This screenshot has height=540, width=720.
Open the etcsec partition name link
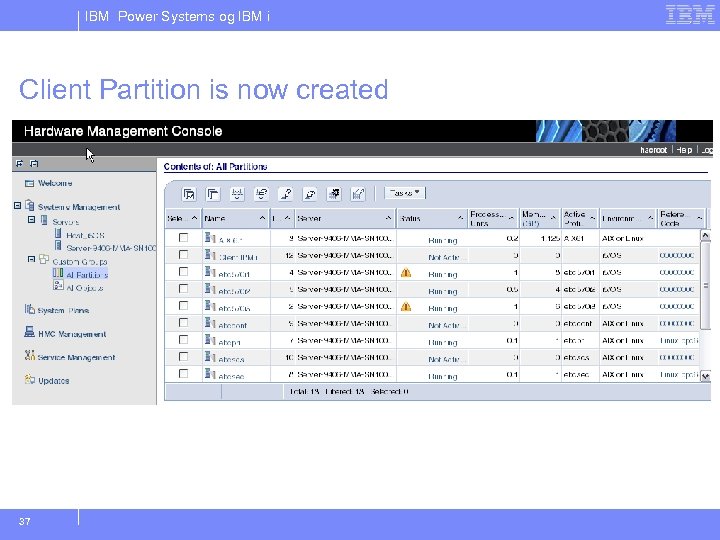[231, 377]
